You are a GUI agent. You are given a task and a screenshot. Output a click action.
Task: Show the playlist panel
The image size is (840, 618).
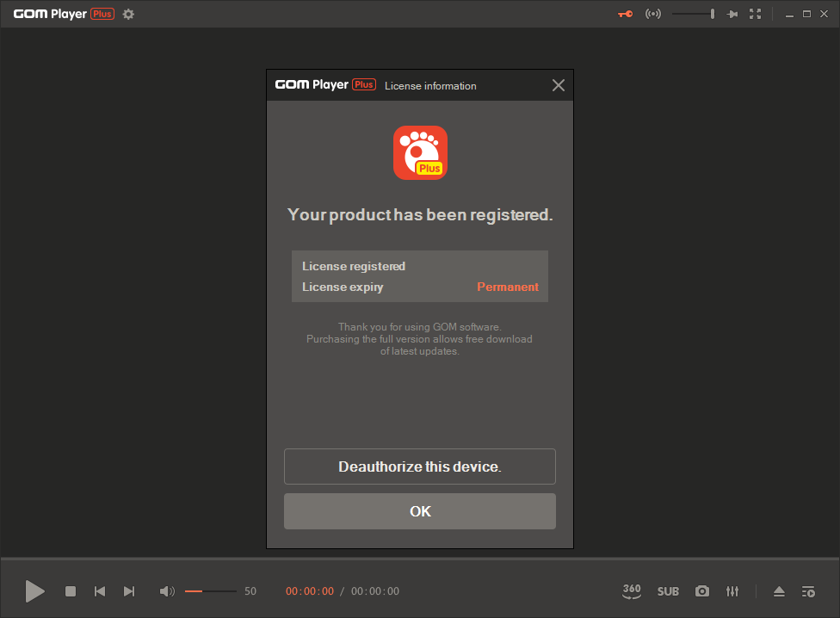click(808, 591)
